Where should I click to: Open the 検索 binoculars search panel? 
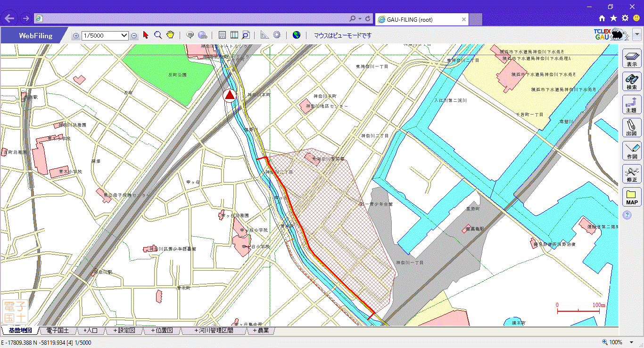632,82
